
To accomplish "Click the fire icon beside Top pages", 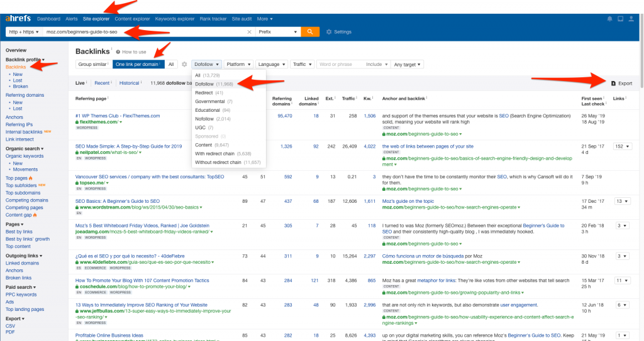I will point(31,178).
